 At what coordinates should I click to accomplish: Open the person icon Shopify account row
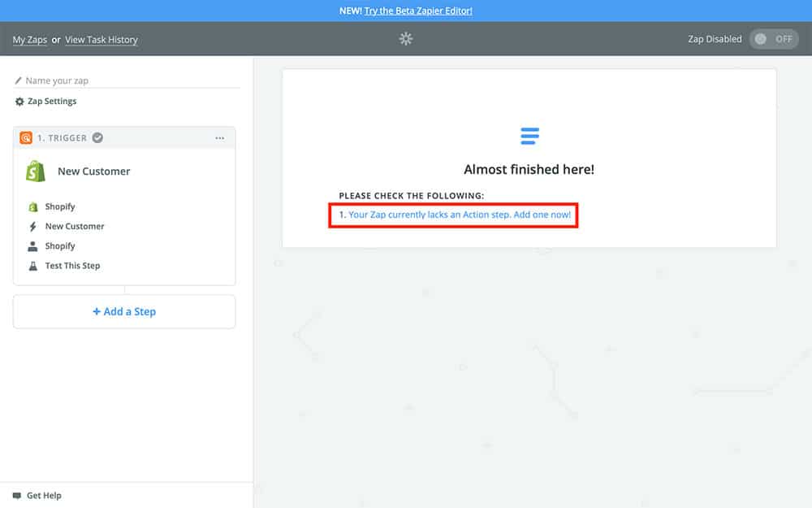59,246
